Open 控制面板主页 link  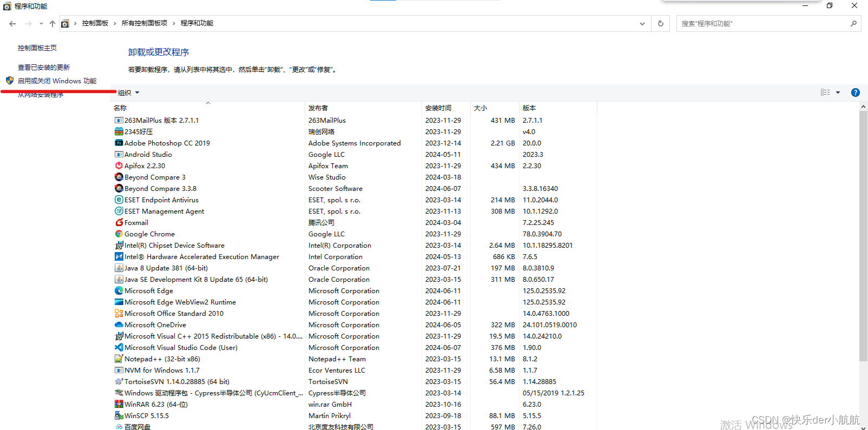[37, 48]
